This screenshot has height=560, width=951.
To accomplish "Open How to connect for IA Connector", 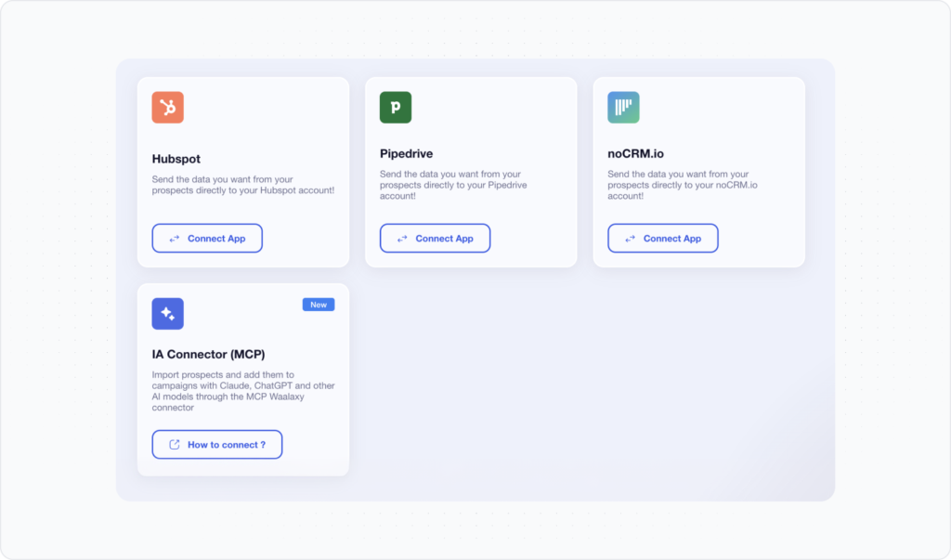I will tap(217, 445).
